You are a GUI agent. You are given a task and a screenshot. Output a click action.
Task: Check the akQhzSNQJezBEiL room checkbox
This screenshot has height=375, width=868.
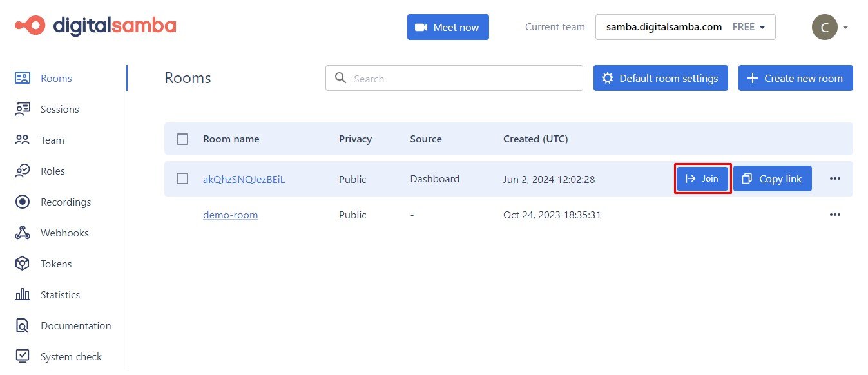point(182,178)
